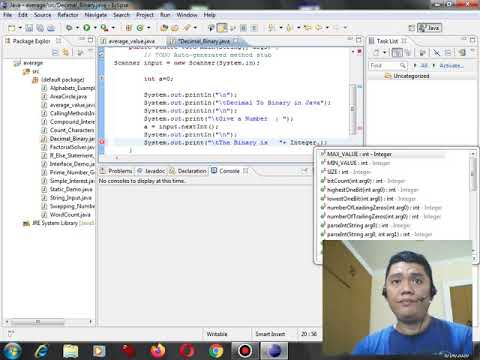
Task: Click the New file toolbar icon
Action: 12,28
